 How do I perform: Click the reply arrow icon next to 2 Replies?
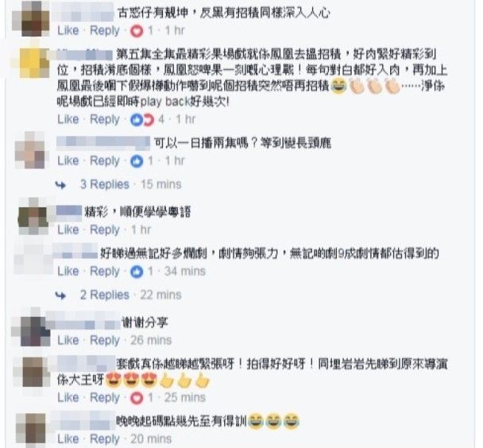click(x=60, y=295)
